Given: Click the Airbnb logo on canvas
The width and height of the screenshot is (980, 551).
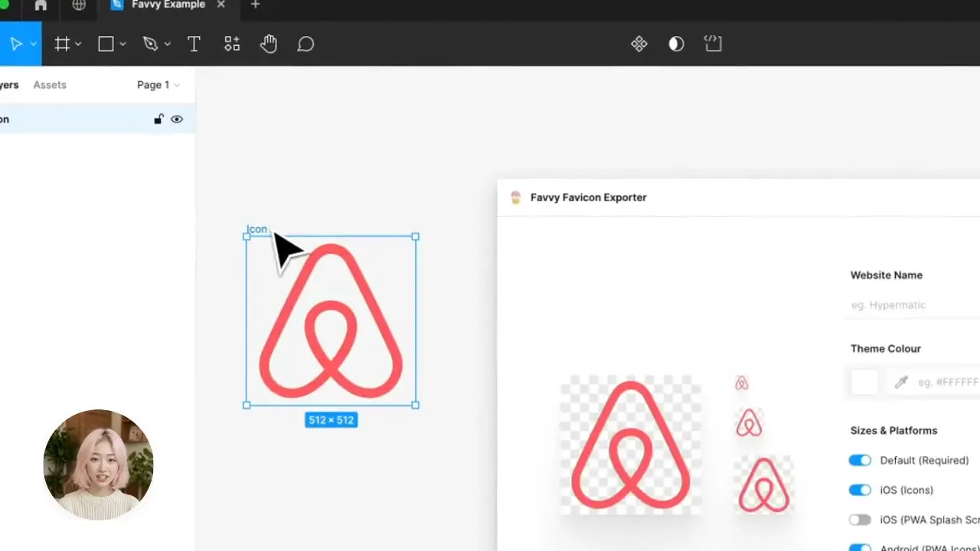Looking at the screenshot, I should [331, 321].
